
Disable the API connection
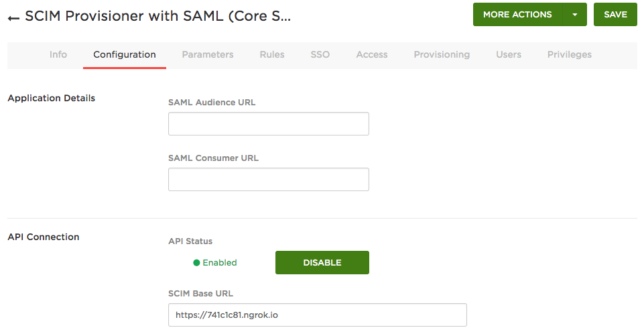pyautogui.click(x=322, y=263)
